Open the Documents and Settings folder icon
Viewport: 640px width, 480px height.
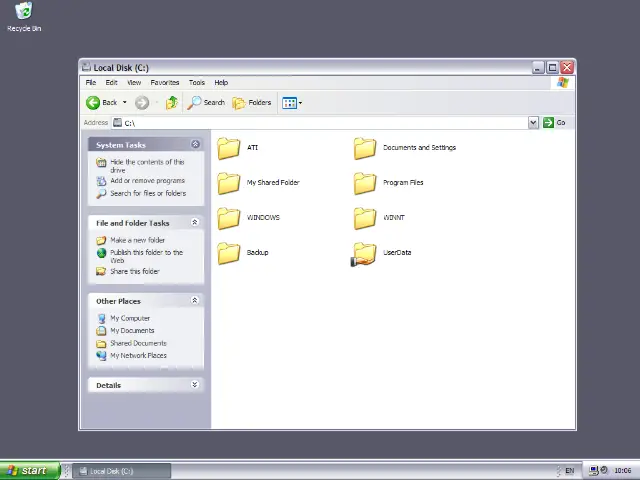[365, 148]
